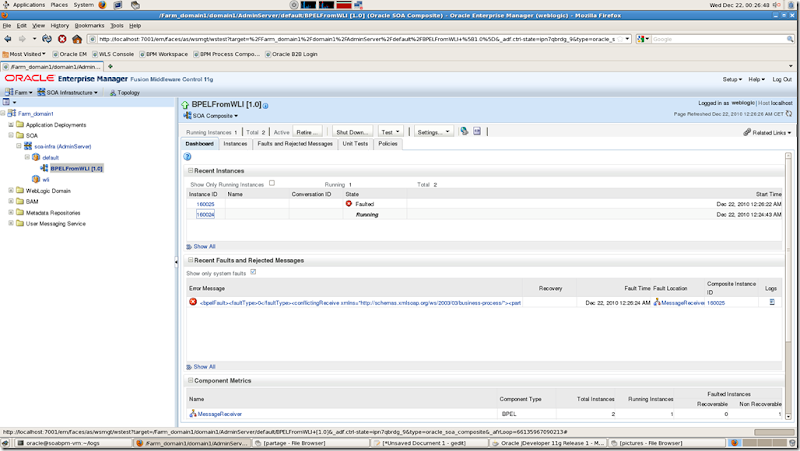Click the Reload page icon
This screenshot has height=451, width=800.
[47, 39]
